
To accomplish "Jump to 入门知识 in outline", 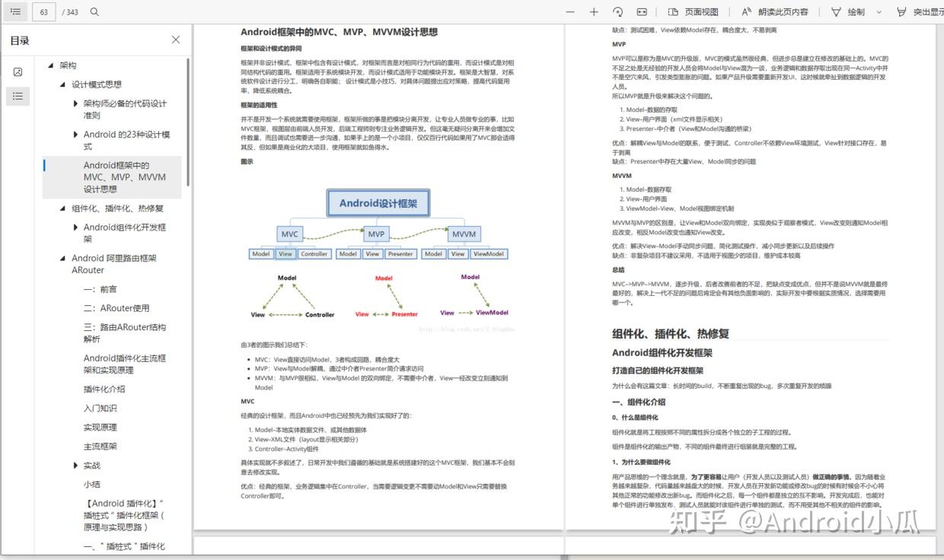I will [x=100, y=408].
